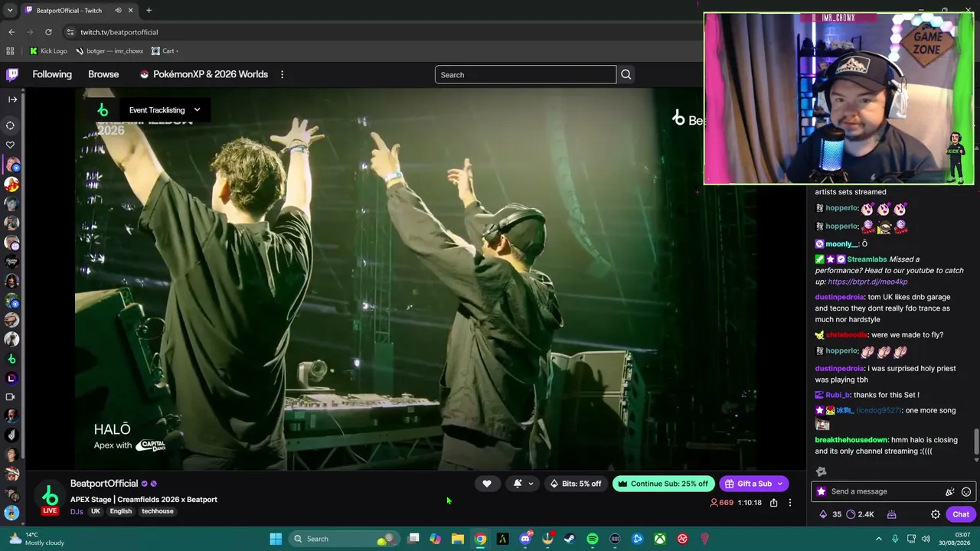Click the address bar showing twitch.tv/beatportofficial
This screenshot has height=551, width=980.
(x=383, y=32)
